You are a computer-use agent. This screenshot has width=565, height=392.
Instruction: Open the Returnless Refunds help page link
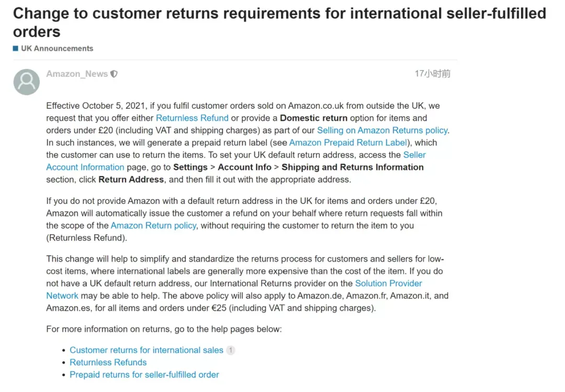click(x=108, y=362)
